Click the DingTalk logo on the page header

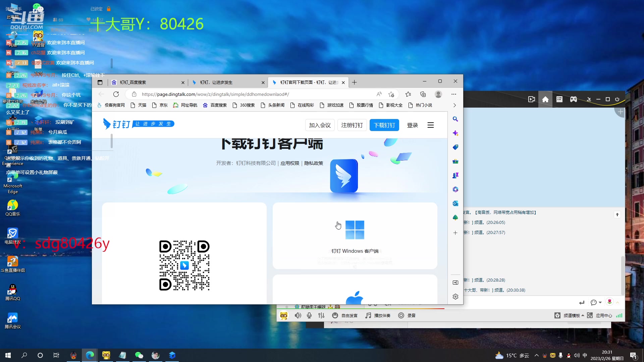click(x=139, y=124)
